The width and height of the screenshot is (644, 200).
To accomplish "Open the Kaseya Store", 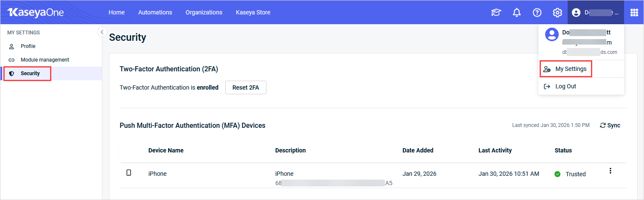I will coord(253,12).
